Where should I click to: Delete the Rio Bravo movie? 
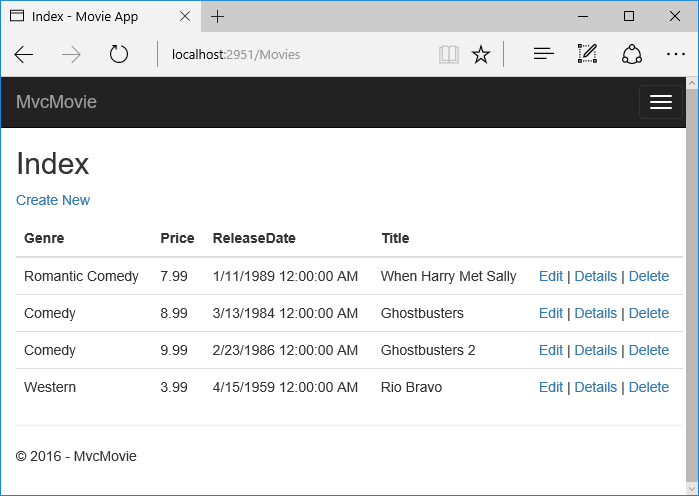point(649,387)
